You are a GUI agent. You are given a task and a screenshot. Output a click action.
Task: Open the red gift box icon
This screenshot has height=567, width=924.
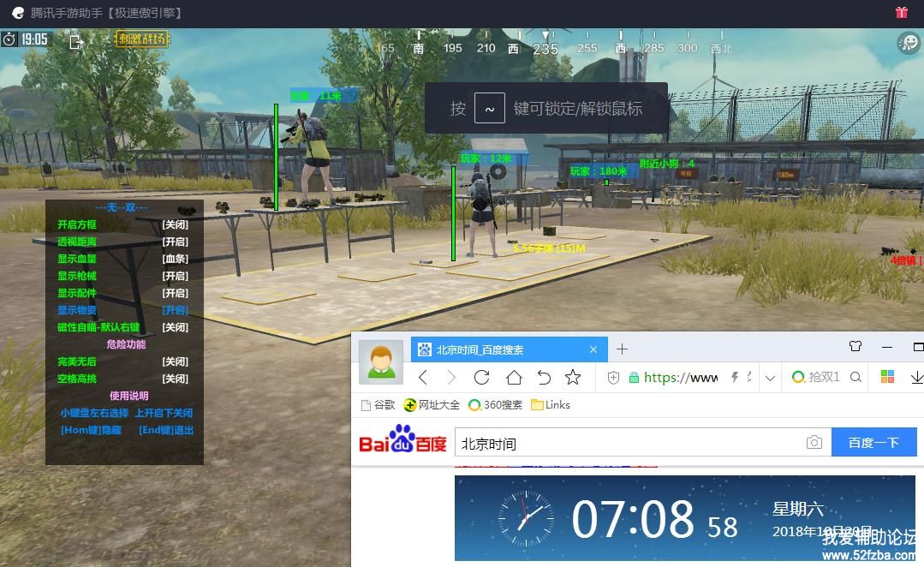902,12
